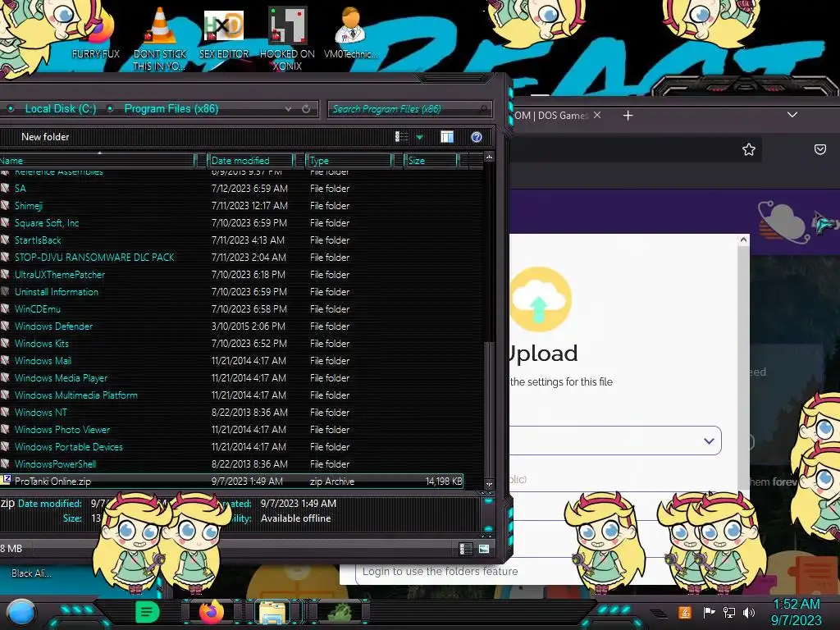This screenshot has height=630, width=840.
Task: Toggle the Explorer preview pane button
Action: [447, 137]
